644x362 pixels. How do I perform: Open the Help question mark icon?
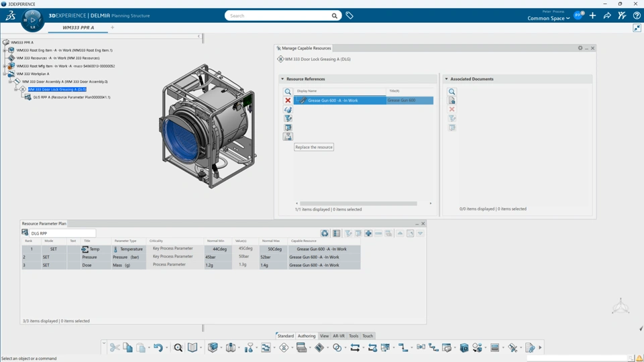pyautogui.click(x=637, y=15)
